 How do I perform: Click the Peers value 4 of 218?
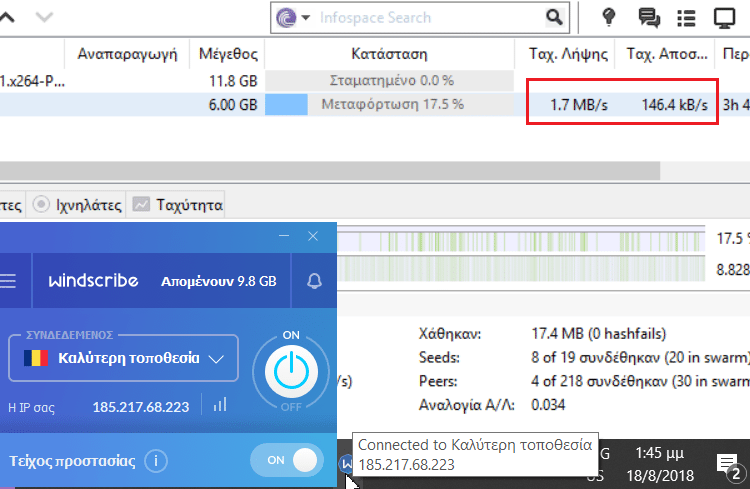[x=640, y=381]
